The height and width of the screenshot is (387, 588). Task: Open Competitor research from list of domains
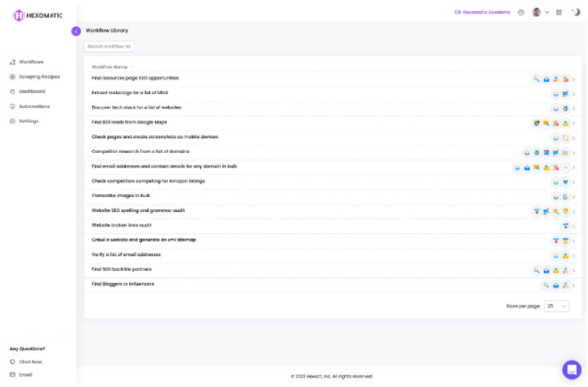140,151
